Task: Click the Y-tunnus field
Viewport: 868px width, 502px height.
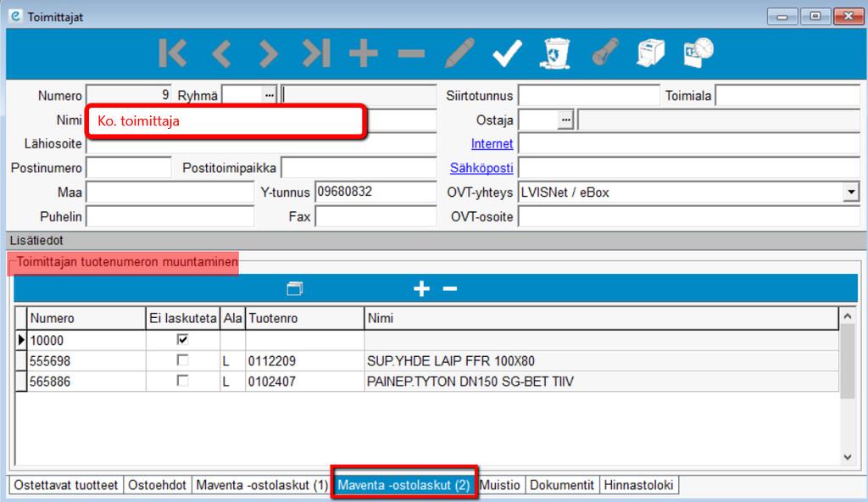Action: [376, 192]
